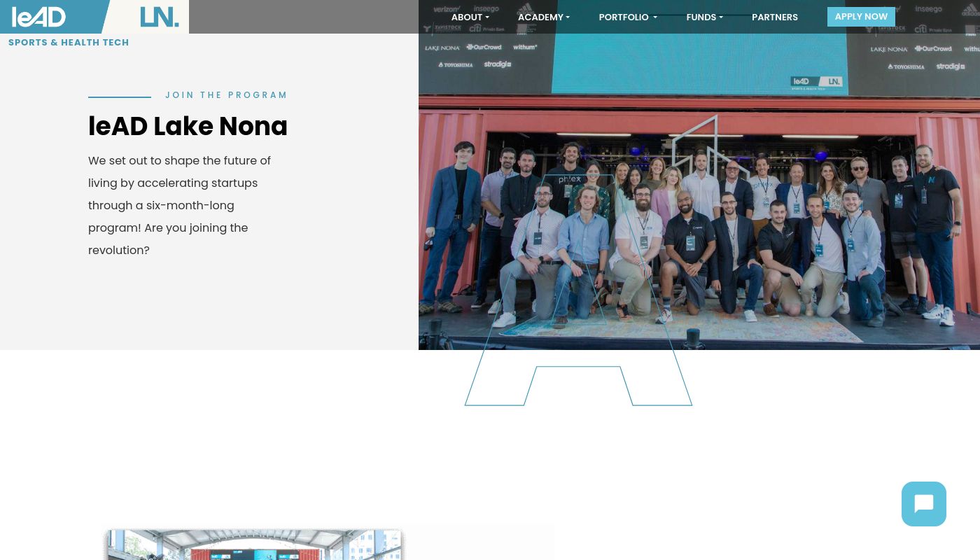
Task: Click the venue photo thumbnail at bottom
Action: (255, 545)
